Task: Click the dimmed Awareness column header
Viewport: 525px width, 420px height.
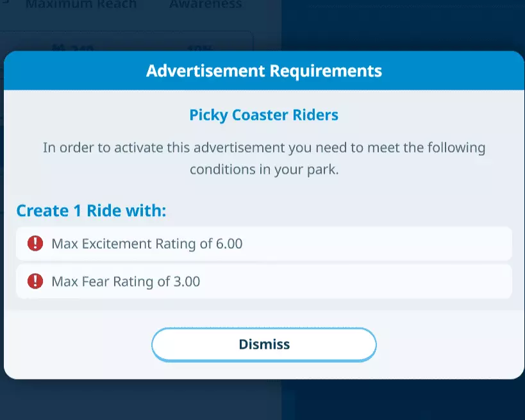Action: (x=205, y=4)
